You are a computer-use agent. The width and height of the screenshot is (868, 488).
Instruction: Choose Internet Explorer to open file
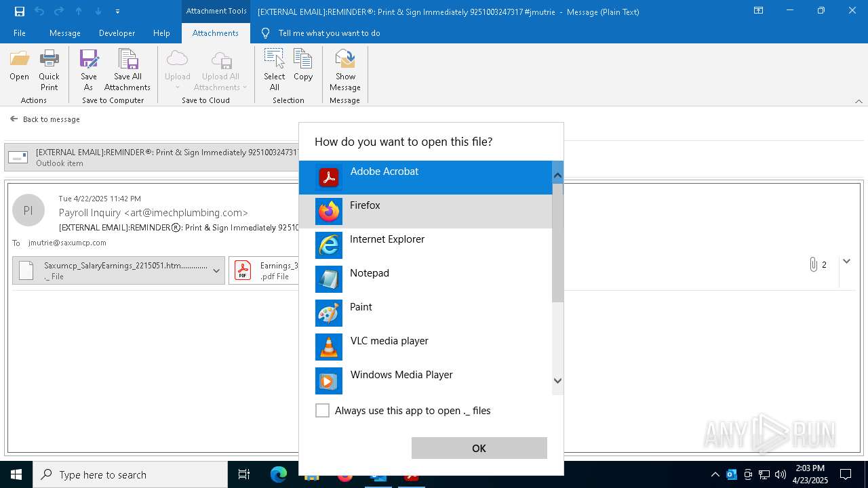click(426, 245)
